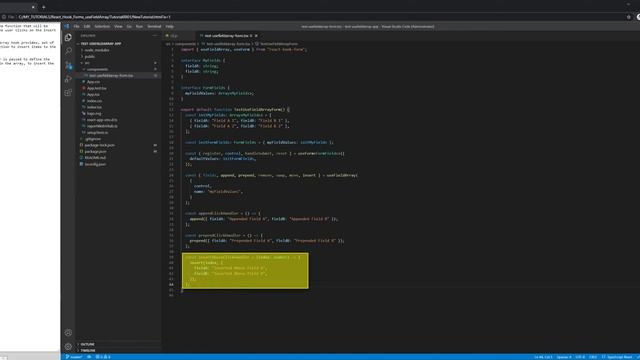Open package.json in the explorer
This screenshot has height=360, width=640.
click(95, 151)
